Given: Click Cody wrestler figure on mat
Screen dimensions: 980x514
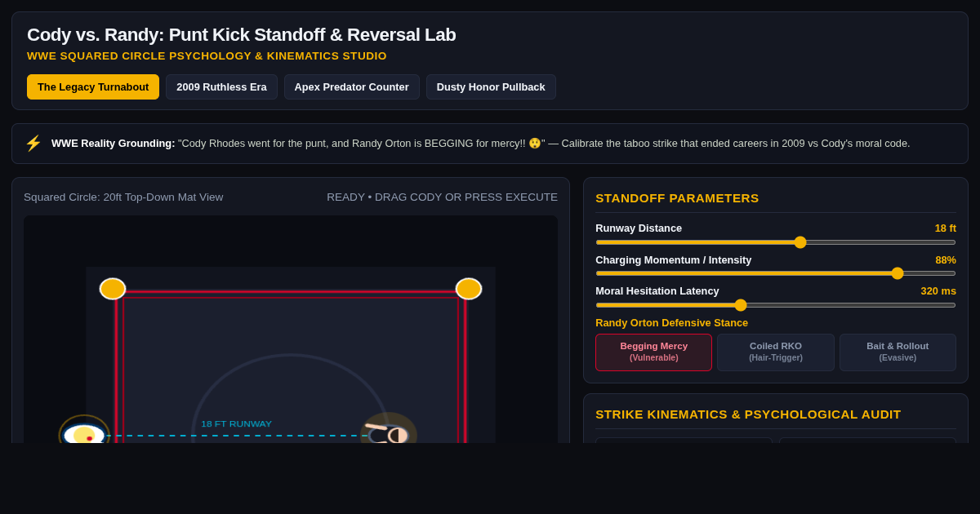Looking at the screenshot, I should (x=84, y=434).
